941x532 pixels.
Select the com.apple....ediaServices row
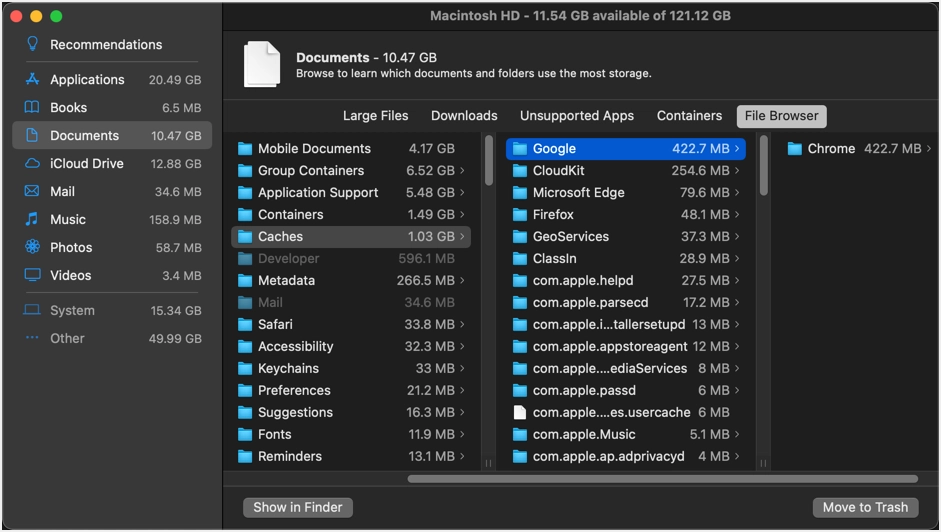pyautogui.click(x=626, y=369)
